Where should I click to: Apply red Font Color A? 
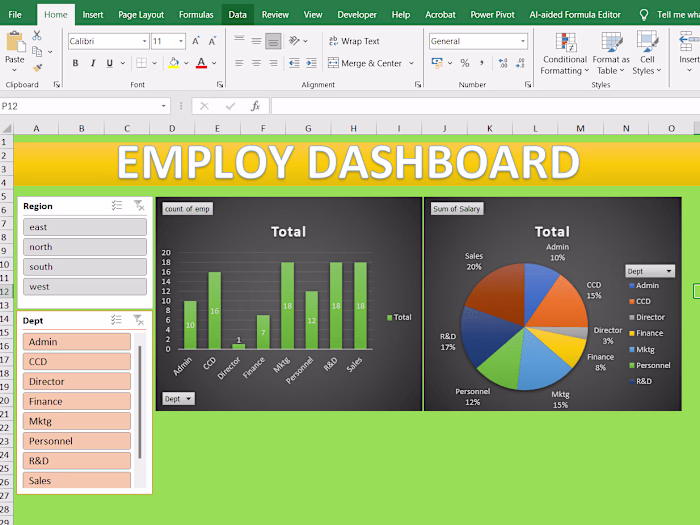(202, 63)
